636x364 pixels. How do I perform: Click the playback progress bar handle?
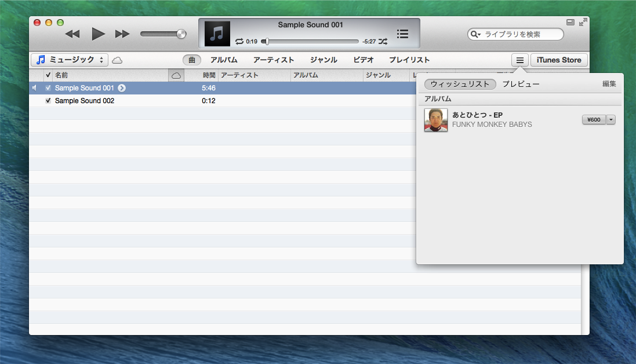coord(267,41)
